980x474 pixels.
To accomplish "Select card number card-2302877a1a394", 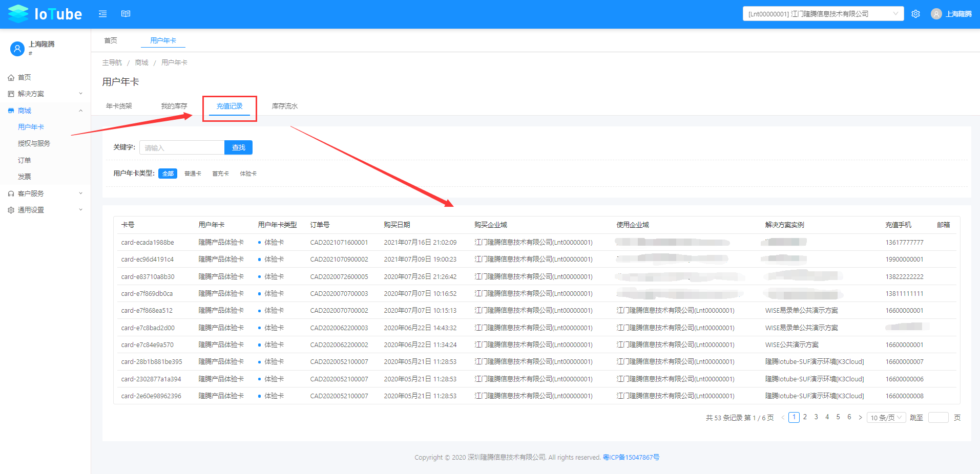I will click(151, 379).
